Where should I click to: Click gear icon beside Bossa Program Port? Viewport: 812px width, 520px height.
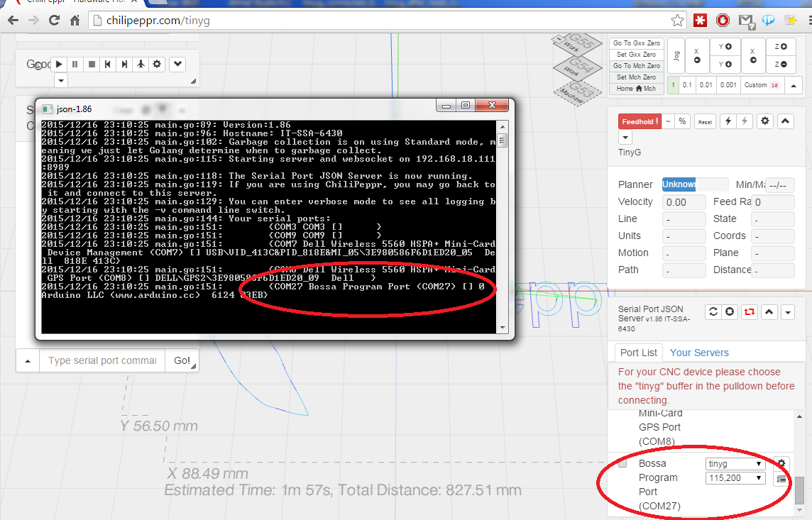[x=781, y=464]
